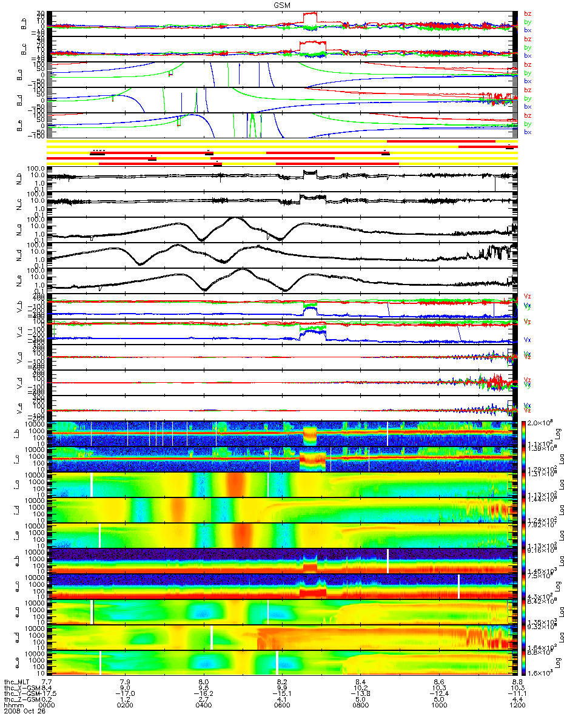
Task: Click inside the e_d electron spectrogram panel
Action: coord(282,637)
